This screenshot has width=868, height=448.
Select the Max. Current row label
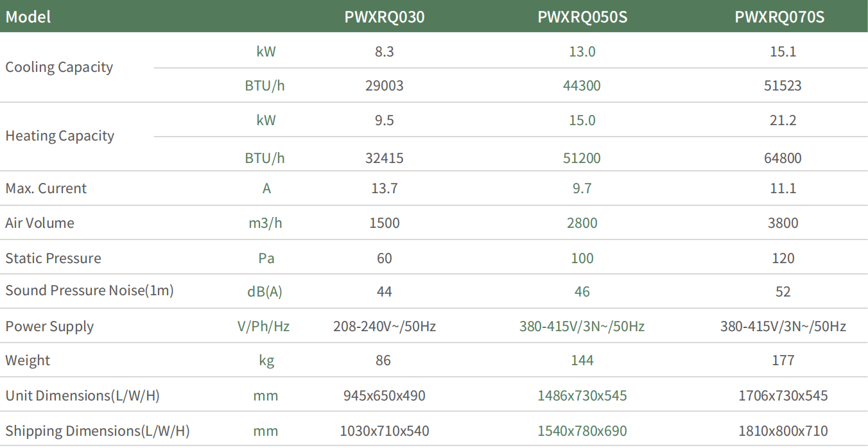click(46, 189)
